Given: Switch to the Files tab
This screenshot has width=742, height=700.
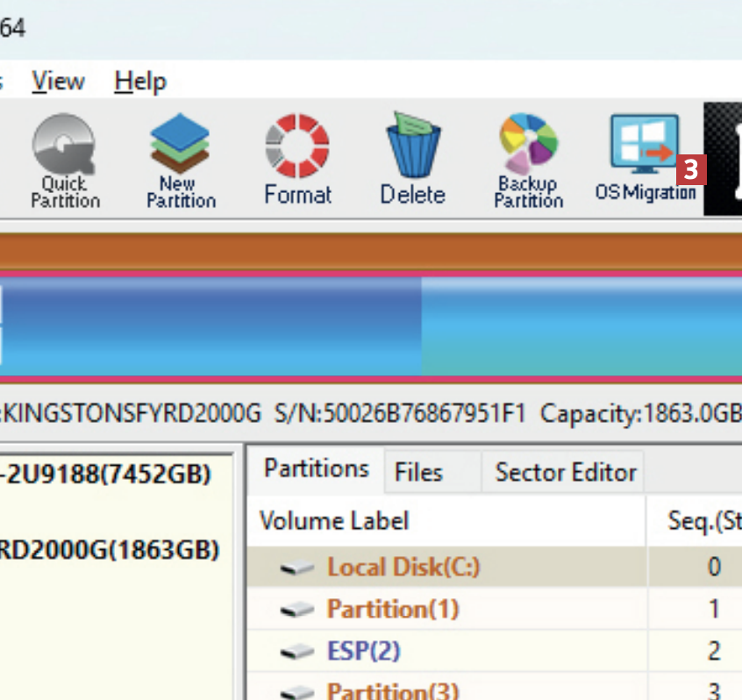Looking at the screenshot, I should pyautogui.click(x=418, y=473).
